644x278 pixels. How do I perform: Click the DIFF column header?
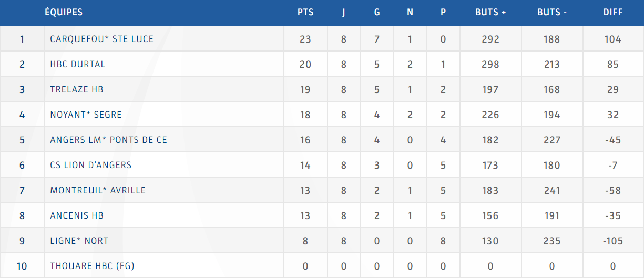click(613, 12)
